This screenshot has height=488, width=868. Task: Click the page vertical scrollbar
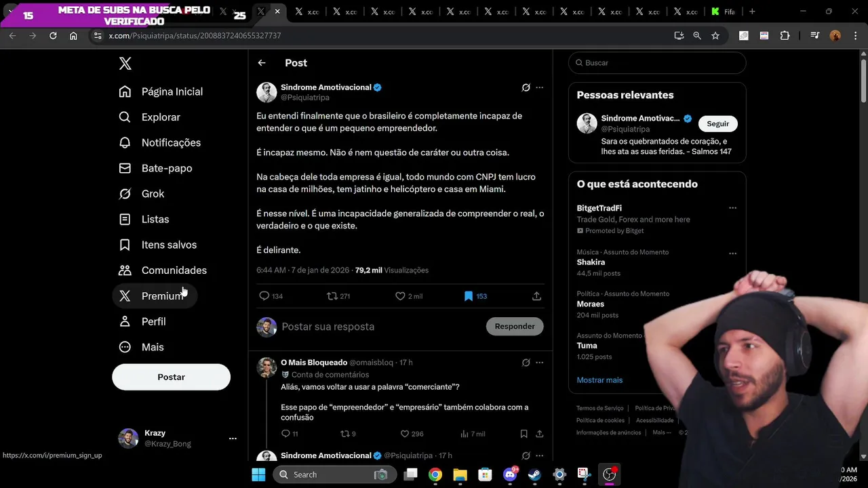tap(863, 81)
